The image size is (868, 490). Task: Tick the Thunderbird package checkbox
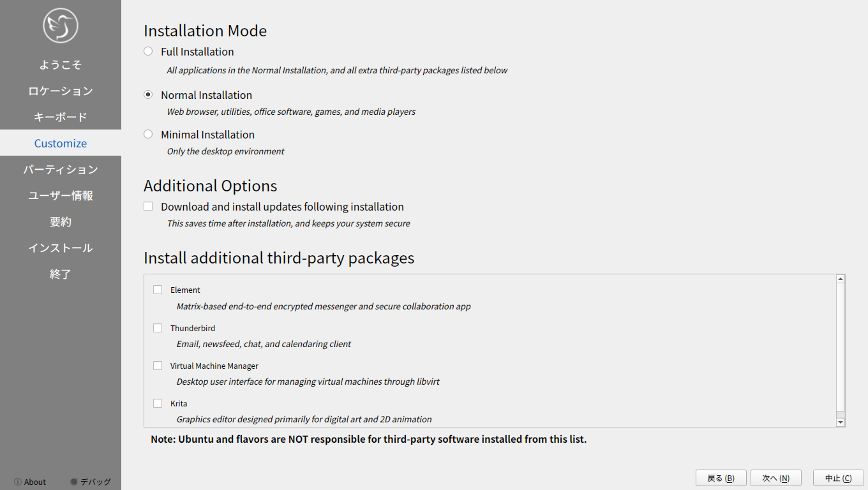point(158,328)
